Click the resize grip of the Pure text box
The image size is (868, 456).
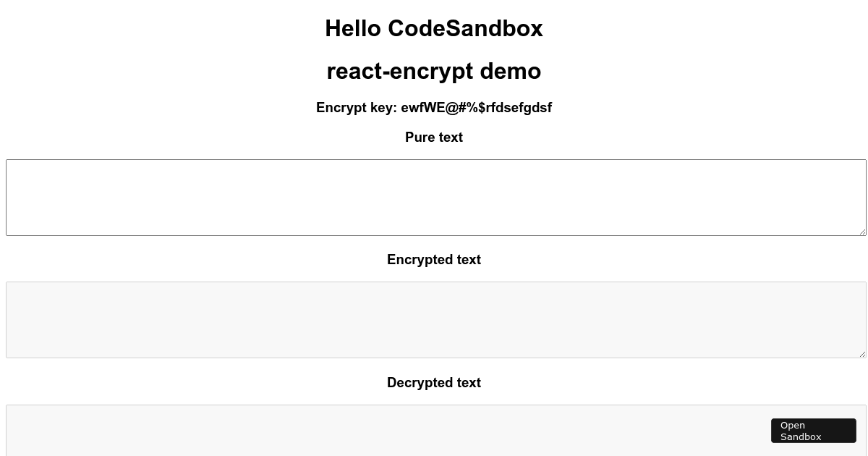(862, 230)
